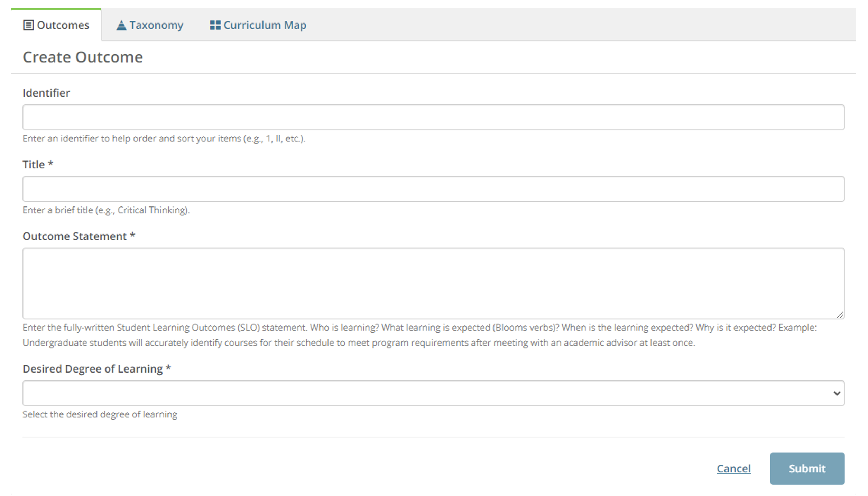The image size is (868, 496).
Task: Click the Create Outcome heading
Action: [83, 57]
